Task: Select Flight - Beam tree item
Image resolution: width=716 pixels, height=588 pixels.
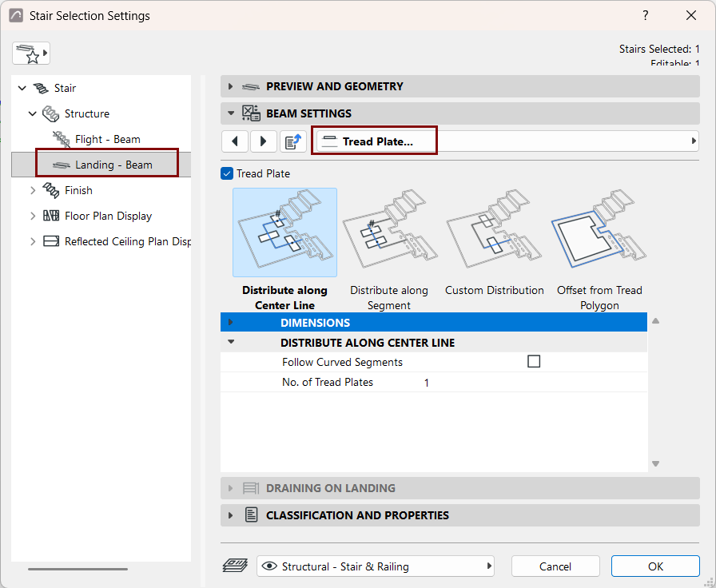Action: [x=107, y=139]
